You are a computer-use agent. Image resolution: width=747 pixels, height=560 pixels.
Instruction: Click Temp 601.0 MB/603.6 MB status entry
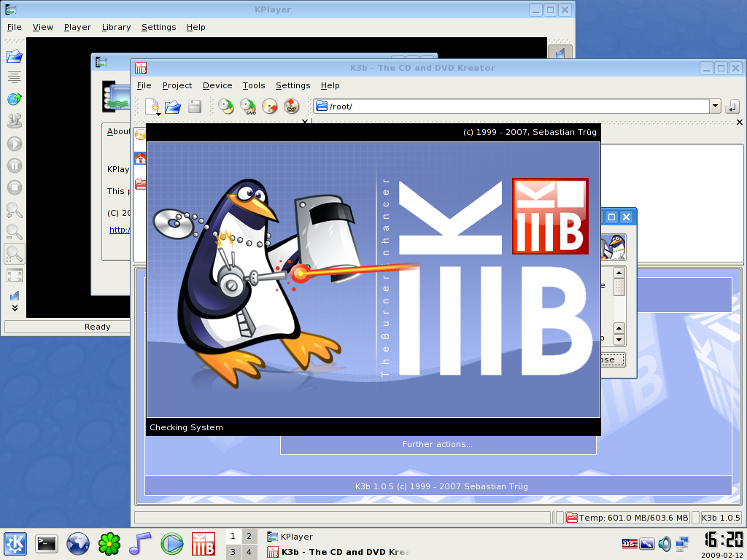627,518
